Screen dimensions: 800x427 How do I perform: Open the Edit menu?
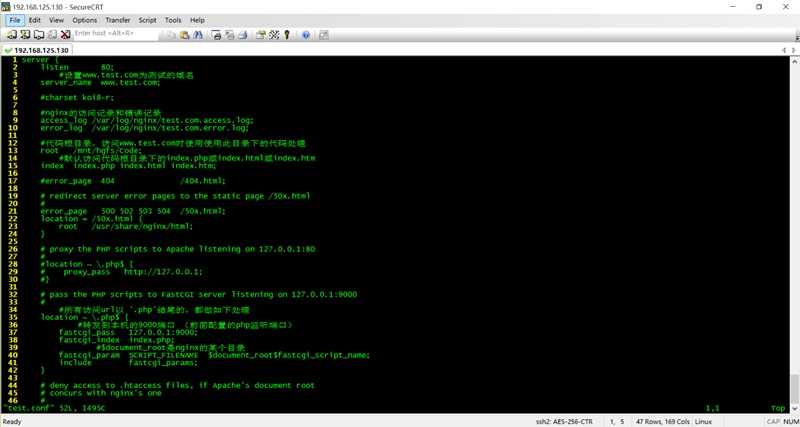coord(35,20)
